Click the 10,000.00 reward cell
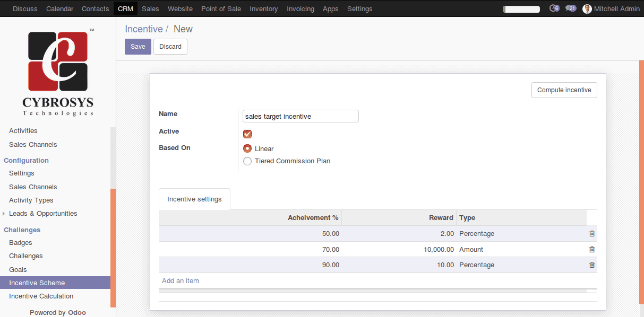 coord(399,249)
